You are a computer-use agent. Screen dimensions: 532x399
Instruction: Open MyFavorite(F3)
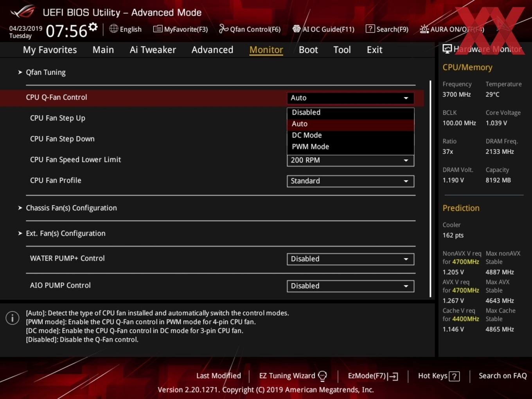[x=180, y=29]
